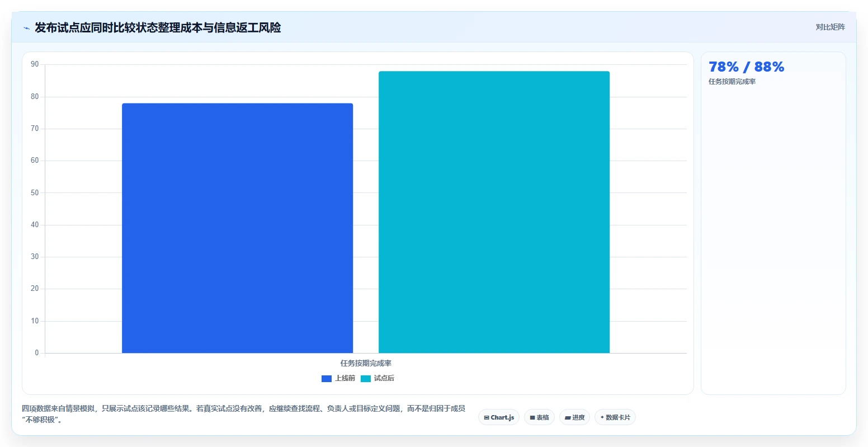Click the 78% / 88% metric value
Viewport: 868px width, 447px height.
746,67
